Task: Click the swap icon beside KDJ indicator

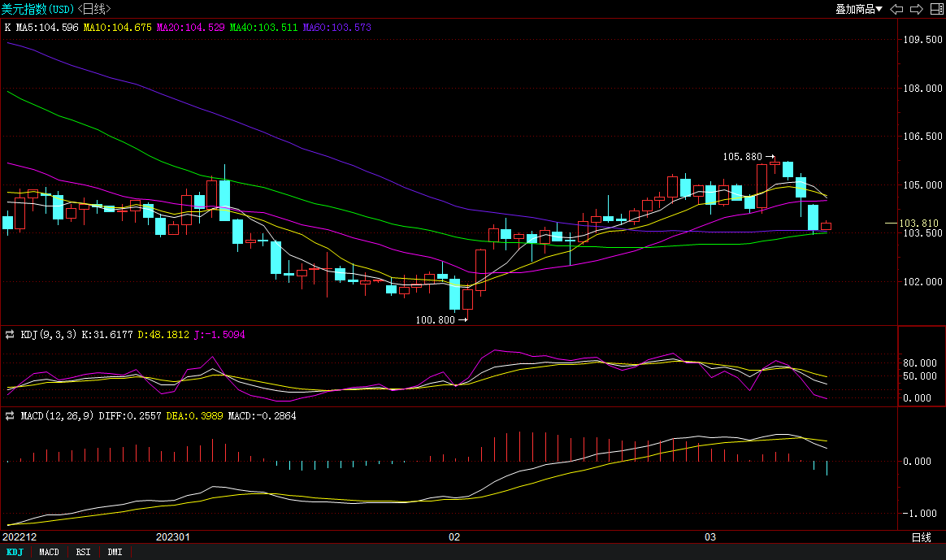Action: (x=11, y=334)
